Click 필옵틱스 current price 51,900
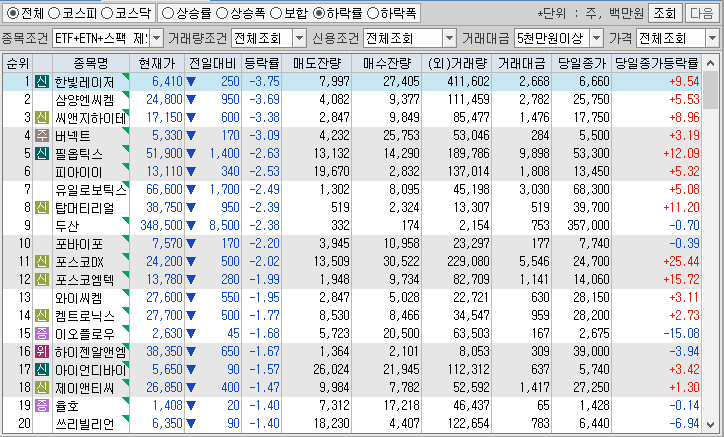 tap(164, 154)
